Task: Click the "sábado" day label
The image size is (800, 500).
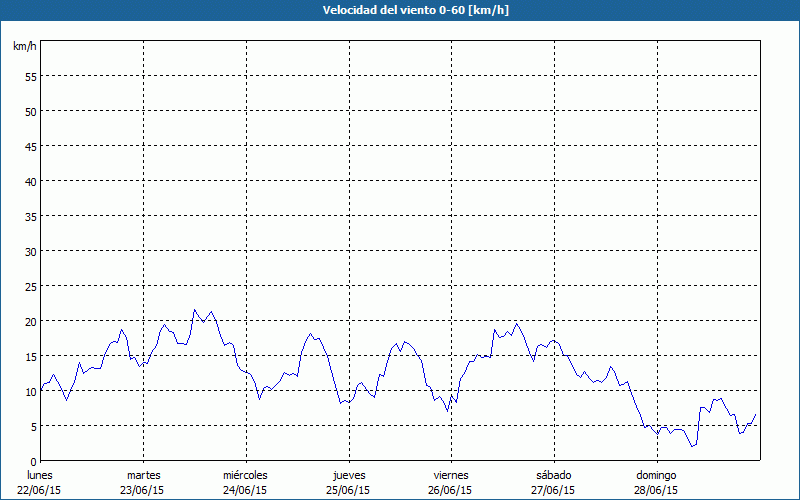Action: point(553,475)
